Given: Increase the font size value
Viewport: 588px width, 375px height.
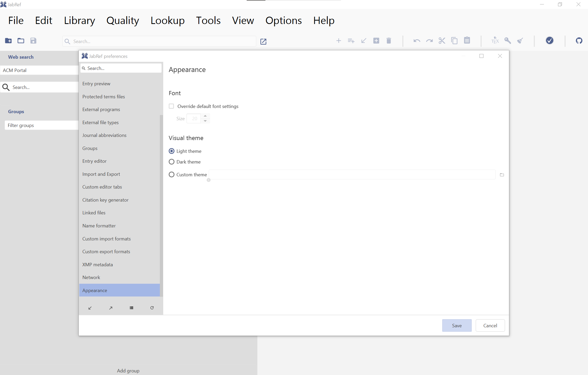Looking at the screenshot, I should point(205,116).
